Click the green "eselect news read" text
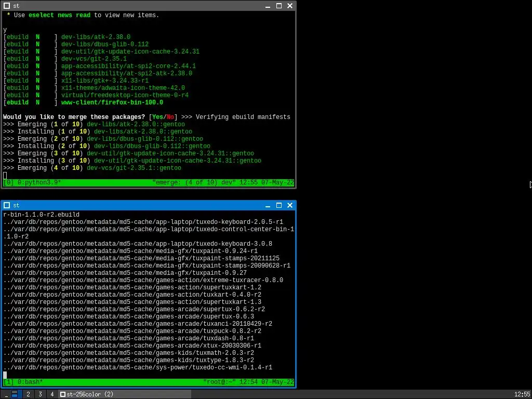532x399 pixels. (x=59, y=15)
